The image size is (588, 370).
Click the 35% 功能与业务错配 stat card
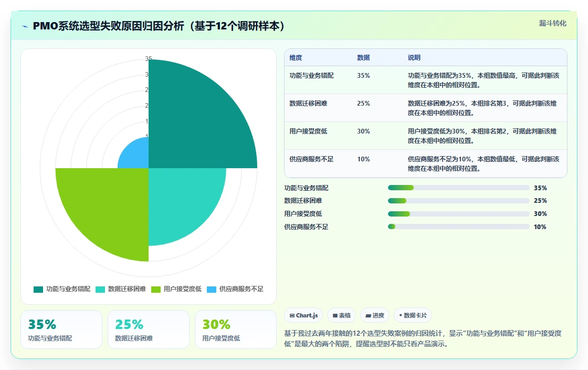[61, 330]
